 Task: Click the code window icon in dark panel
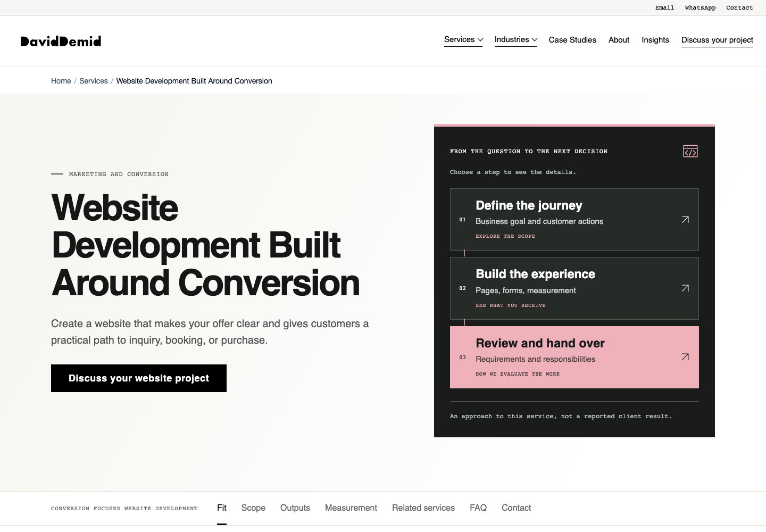pyautogui.click(x=690, y=152)
